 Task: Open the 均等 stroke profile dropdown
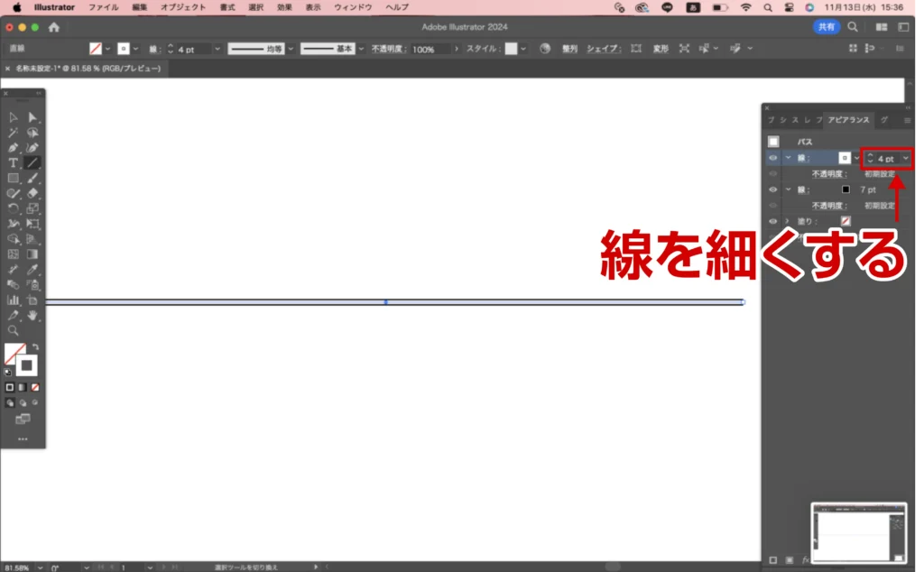pyautogui.click(x=291, y=49)
